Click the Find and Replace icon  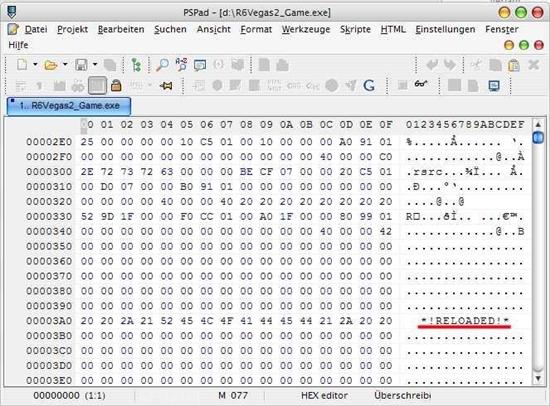point(181,65)
